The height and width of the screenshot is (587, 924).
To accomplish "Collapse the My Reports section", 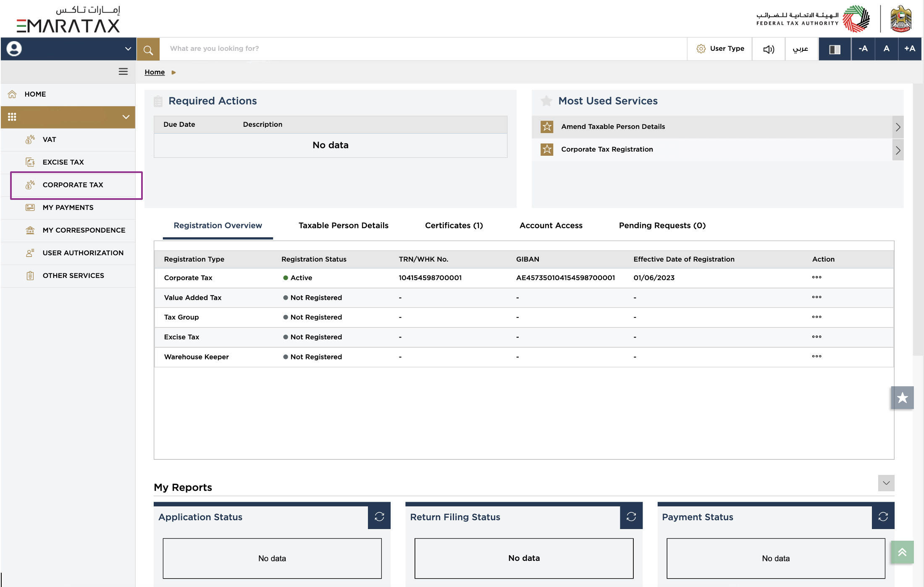I will [886, 483].
